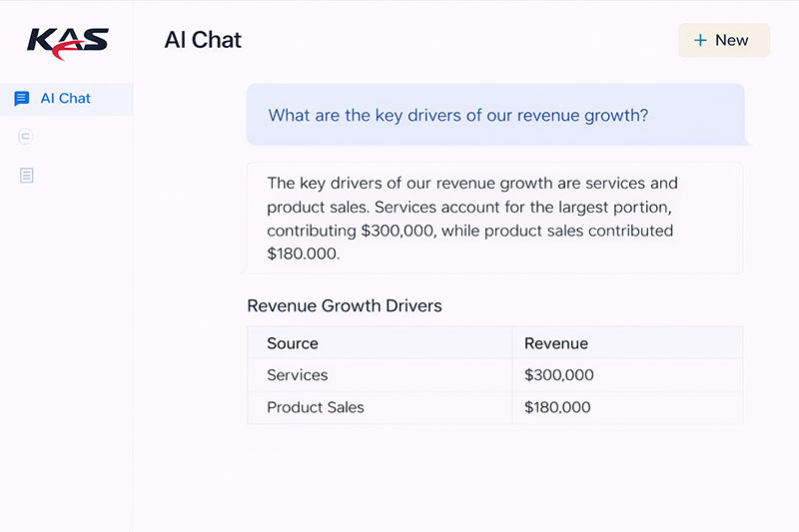The height and width of the screenshot is (532, 799).
Task: Open the second sidebar icon below AI Chat
Action: [26, 137]
